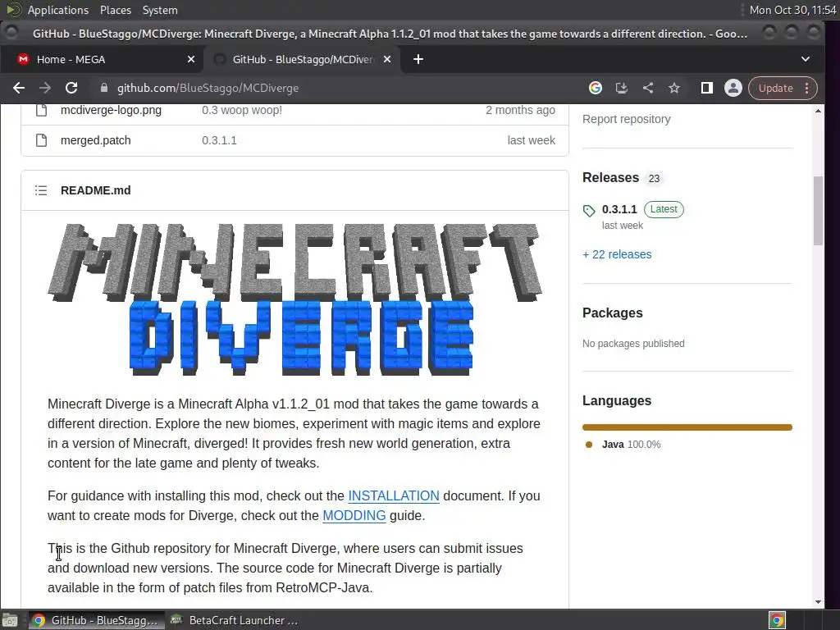
Task: Go back to the previous page
Action: (x=19, y=88)
